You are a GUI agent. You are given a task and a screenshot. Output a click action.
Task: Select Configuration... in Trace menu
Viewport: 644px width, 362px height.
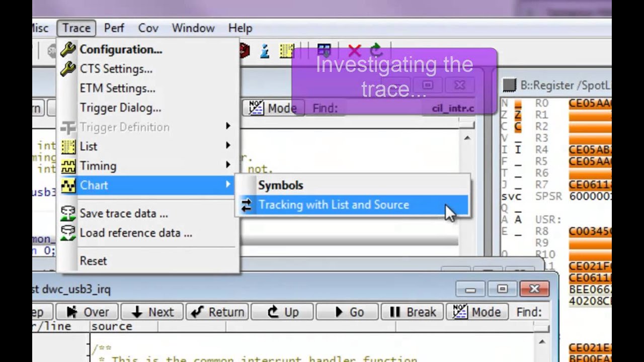tap(148, 49)
